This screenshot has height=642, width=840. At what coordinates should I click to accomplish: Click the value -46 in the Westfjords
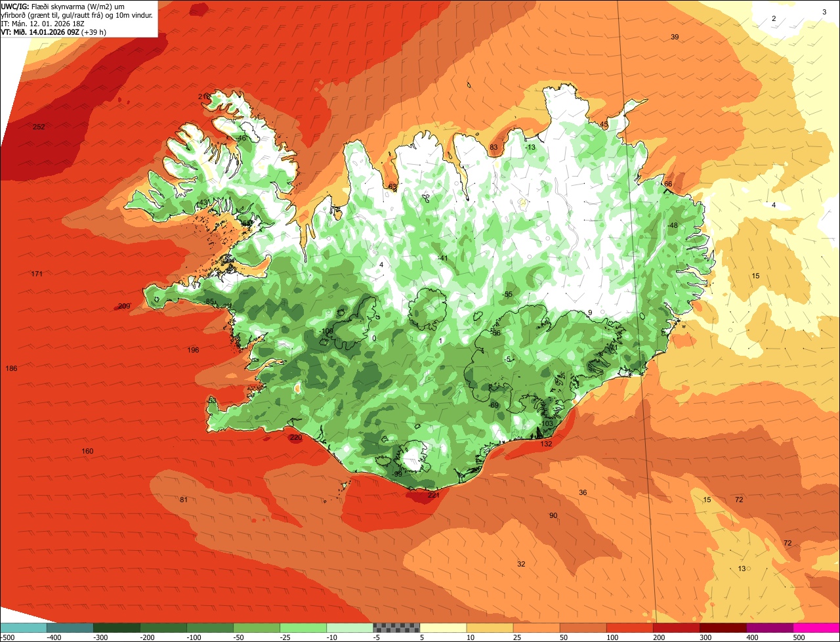(x=241, y=138)
